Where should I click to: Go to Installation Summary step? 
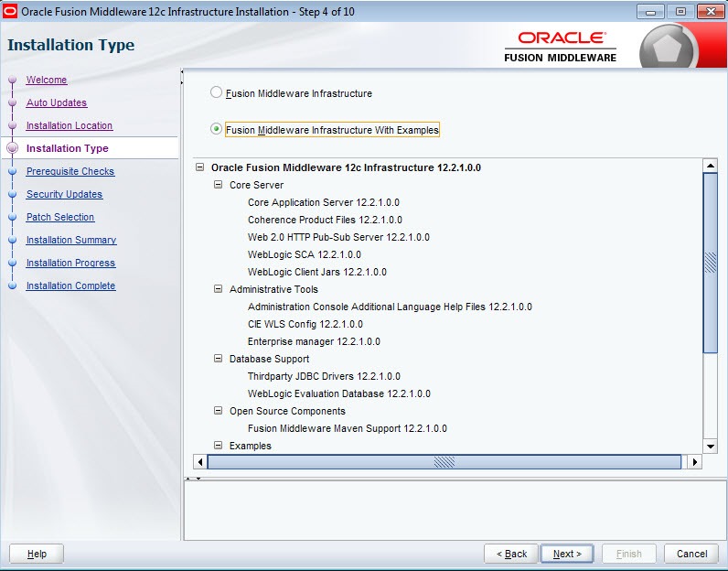[71, 240]
